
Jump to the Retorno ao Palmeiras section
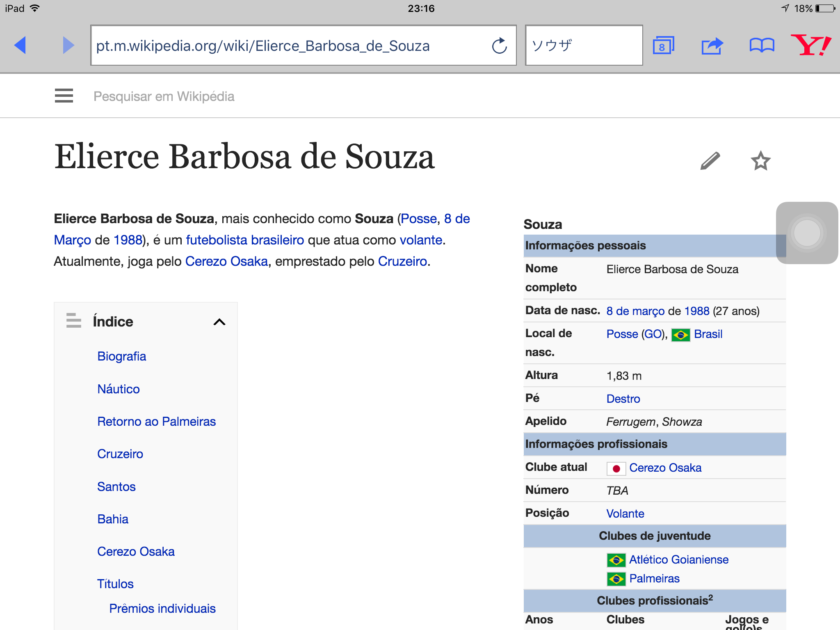tap(156, 422)
